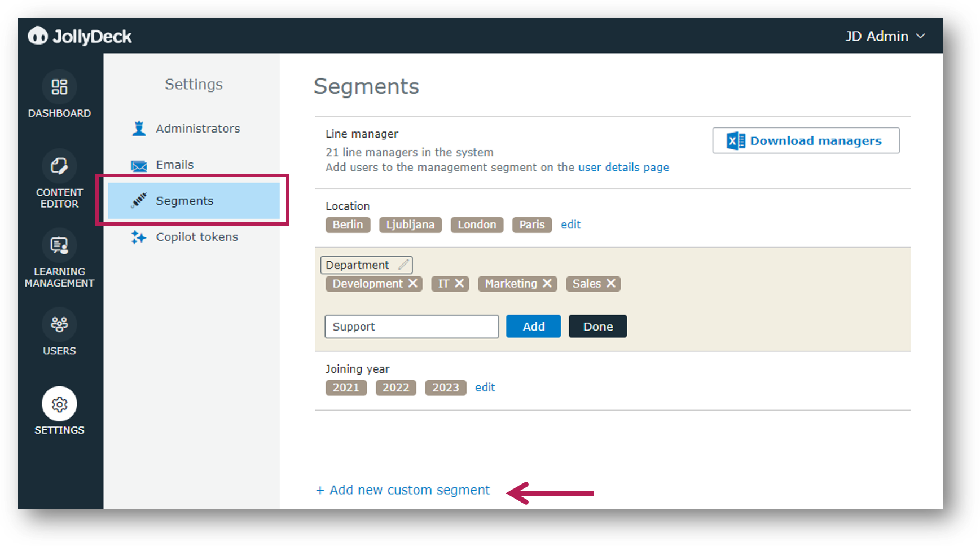980x546 pixels.
Task: Open Learning Management section
Action: click(59, 244)
